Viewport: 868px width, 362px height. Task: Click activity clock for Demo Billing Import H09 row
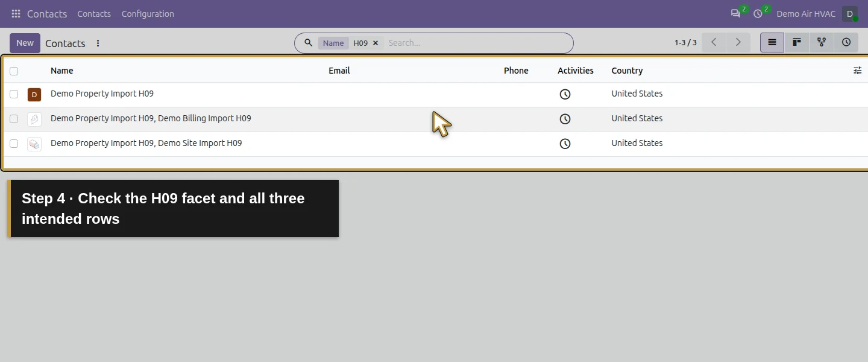point(565,119)
